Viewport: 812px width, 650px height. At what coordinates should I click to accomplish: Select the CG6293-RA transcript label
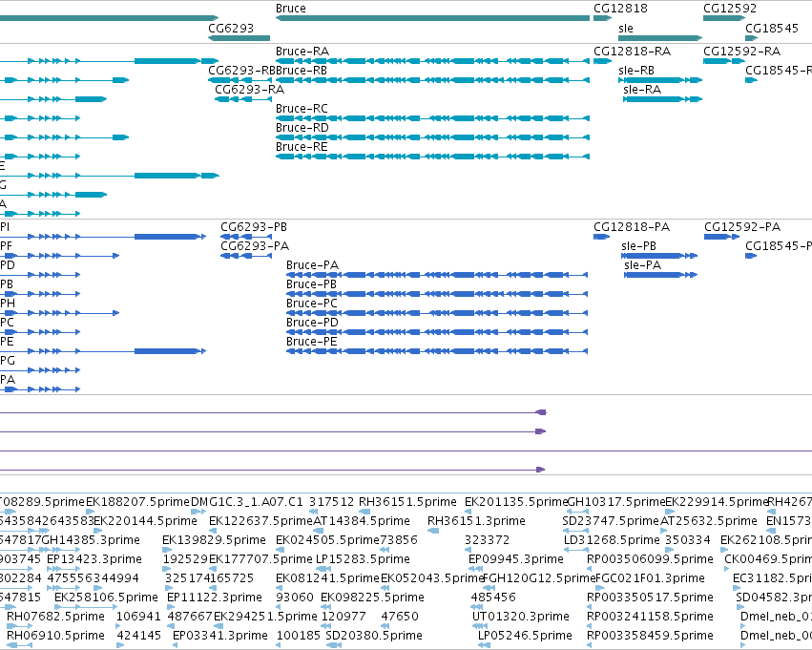click(250, 90)
